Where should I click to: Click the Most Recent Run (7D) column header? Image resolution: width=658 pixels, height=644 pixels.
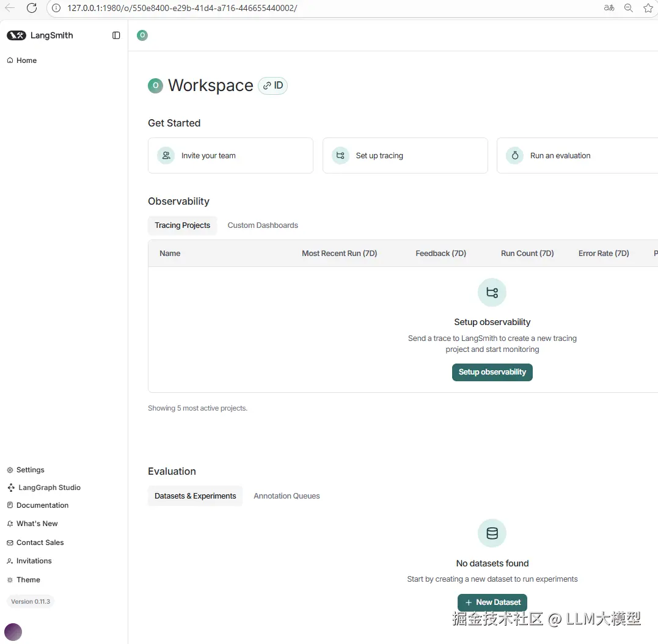[340, 254]
